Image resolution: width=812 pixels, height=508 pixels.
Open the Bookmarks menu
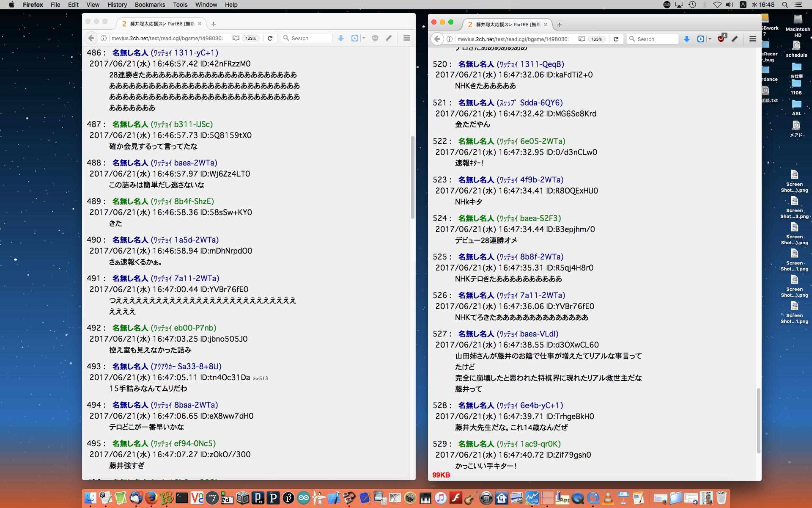click(150, 5)
